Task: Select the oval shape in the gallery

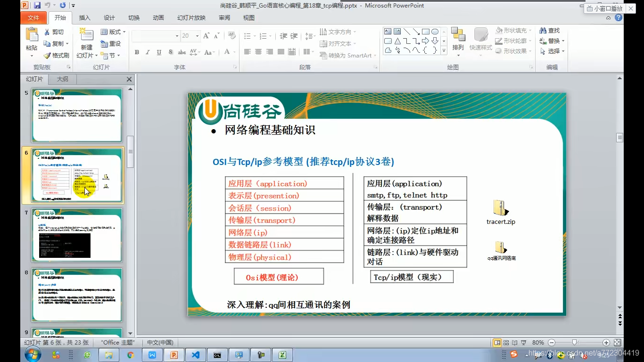Action: [435, 32]
